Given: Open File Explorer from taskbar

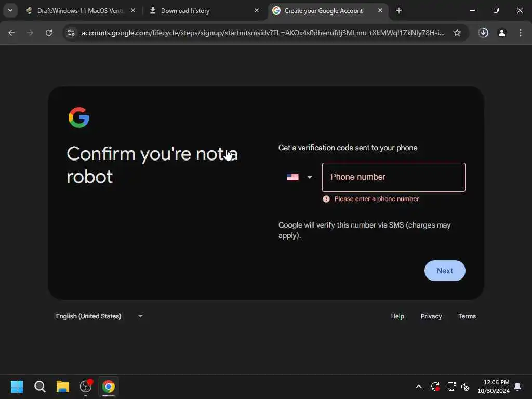Looking at the screenshot, I should click(x=63, y=387).
